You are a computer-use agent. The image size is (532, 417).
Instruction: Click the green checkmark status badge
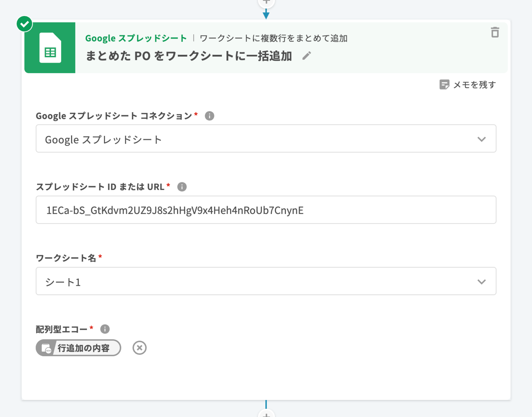(25, 24)
